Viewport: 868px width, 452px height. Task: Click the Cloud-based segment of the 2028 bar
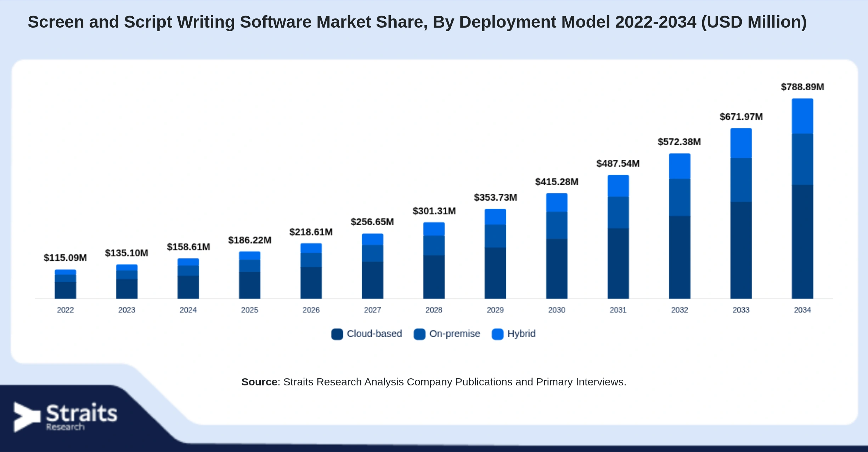434,277
